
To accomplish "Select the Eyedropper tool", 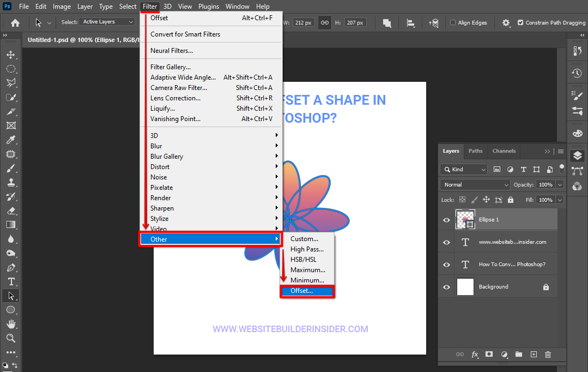I will (x=10, y=140).
